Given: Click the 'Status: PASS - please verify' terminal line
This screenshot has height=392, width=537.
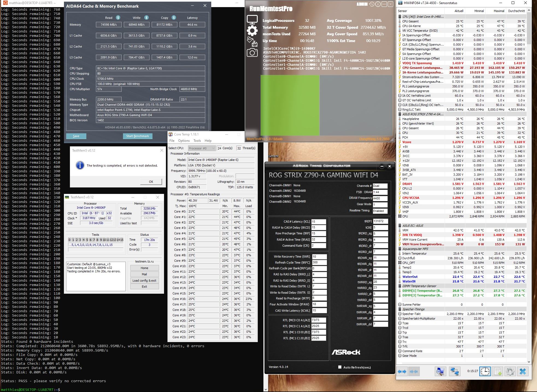Looking at the screenshot, I should click(54, 381).
